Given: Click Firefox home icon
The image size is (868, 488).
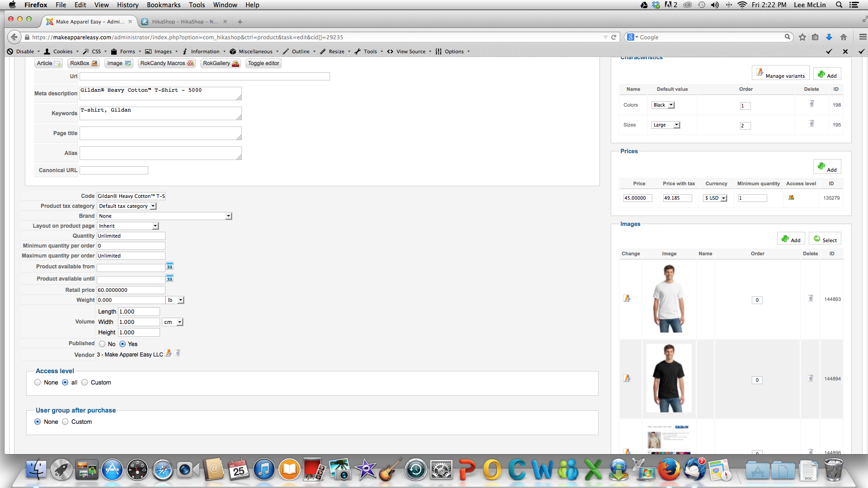Looking at the screenshot, I should coord(844,38).
